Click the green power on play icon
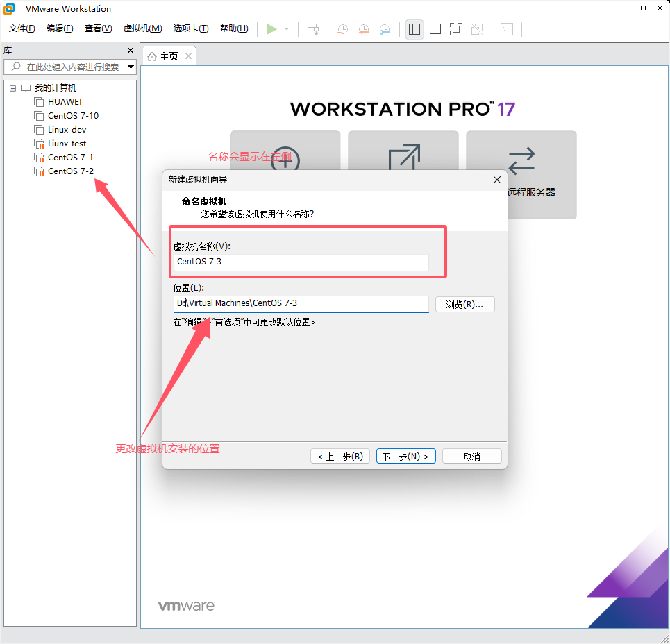The width and height of the screenshot is (670, 644). pyautogui.click(x=271, y=29)
